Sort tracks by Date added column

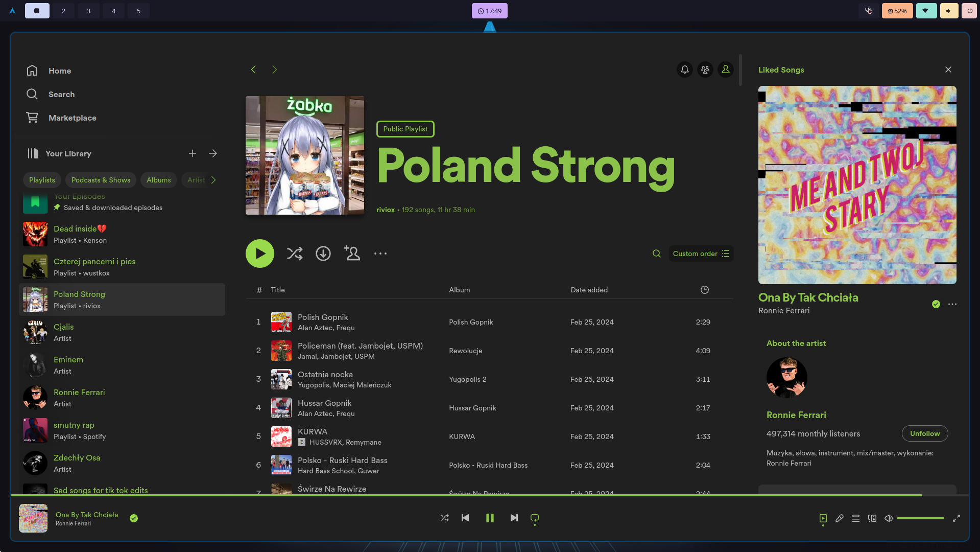(589, 290)
